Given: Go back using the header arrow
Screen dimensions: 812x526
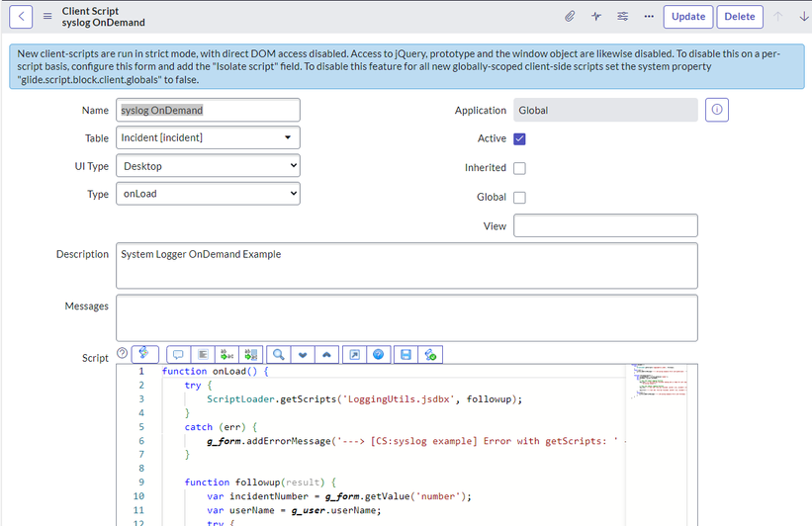Looking at the screenshot, I should [21, 17].
